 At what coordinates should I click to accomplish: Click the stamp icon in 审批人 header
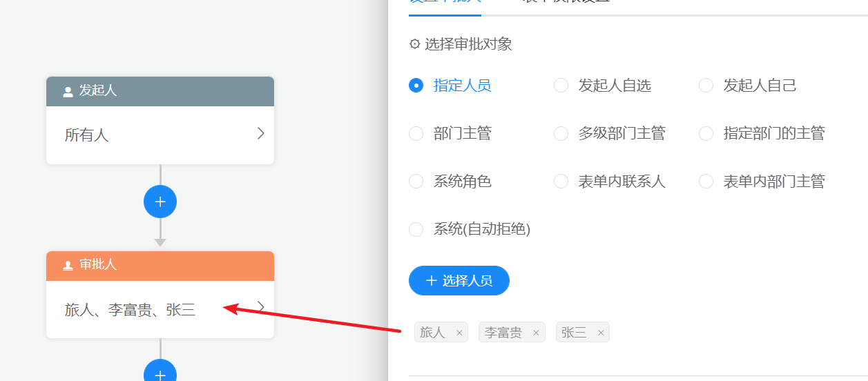[68, 265]
